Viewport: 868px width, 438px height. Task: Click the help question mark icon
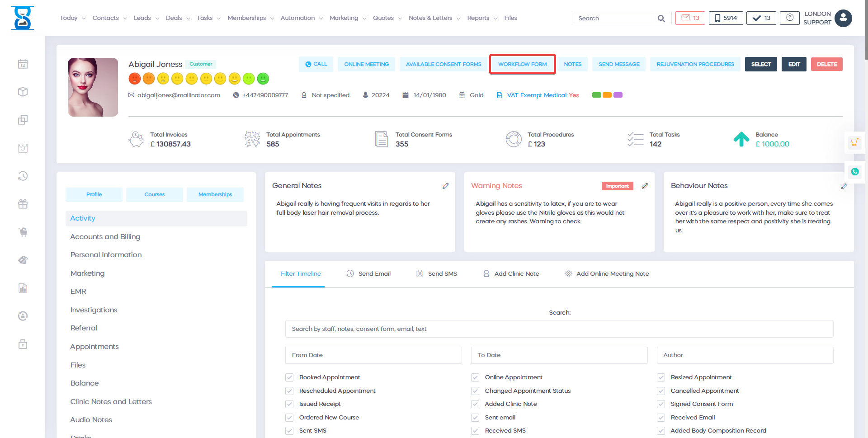tap(789, 18)
